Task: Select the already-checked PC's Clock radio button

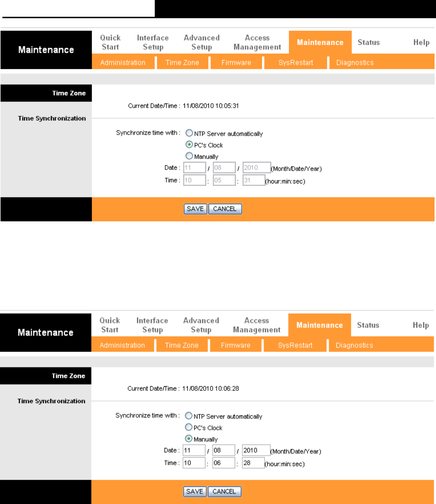Action: (189, 145)
